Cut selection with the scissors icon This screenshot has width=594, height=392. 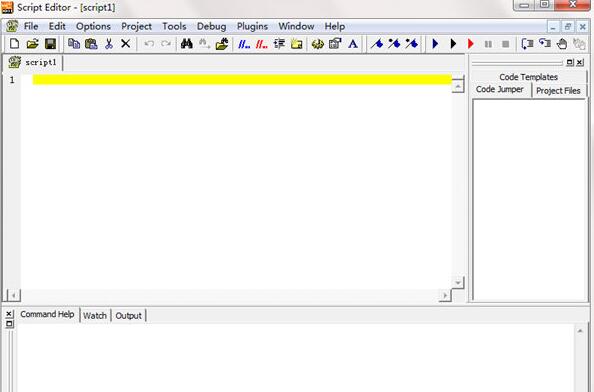click(109, 44)
